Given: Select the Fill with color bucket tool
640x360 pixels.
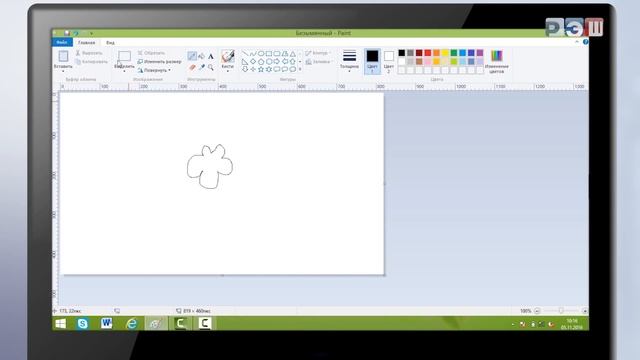Looking at the screenshot, I should (x=201, y=56).
